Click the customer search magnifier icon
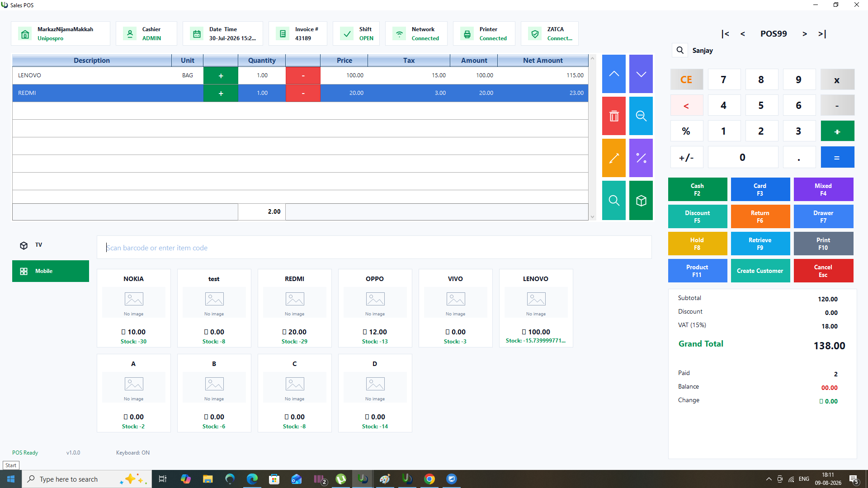Image resolution: width=868 pixels, height=488 pixels. 680,50
